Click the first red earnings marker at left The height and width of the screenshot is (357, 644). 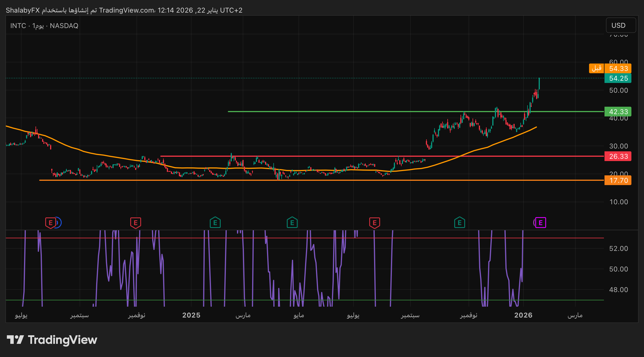tap(50, 223)
